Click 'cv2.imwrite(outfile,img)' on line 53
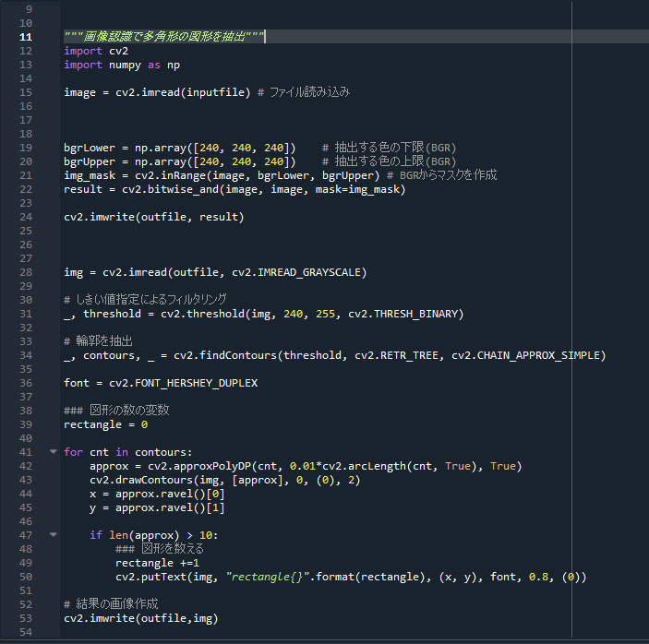 pyautogui.click(x=140, y=618)
